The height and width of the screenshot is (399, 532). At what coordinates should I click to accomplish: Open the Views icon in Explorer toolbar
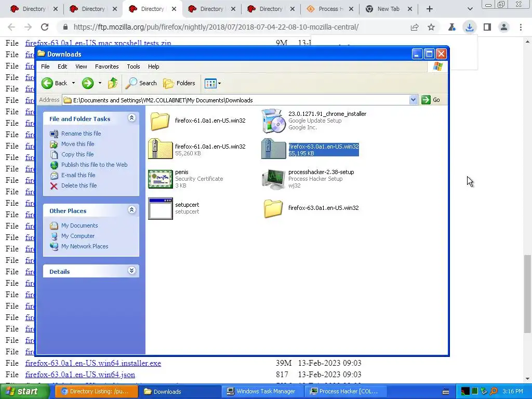(210, 83)
